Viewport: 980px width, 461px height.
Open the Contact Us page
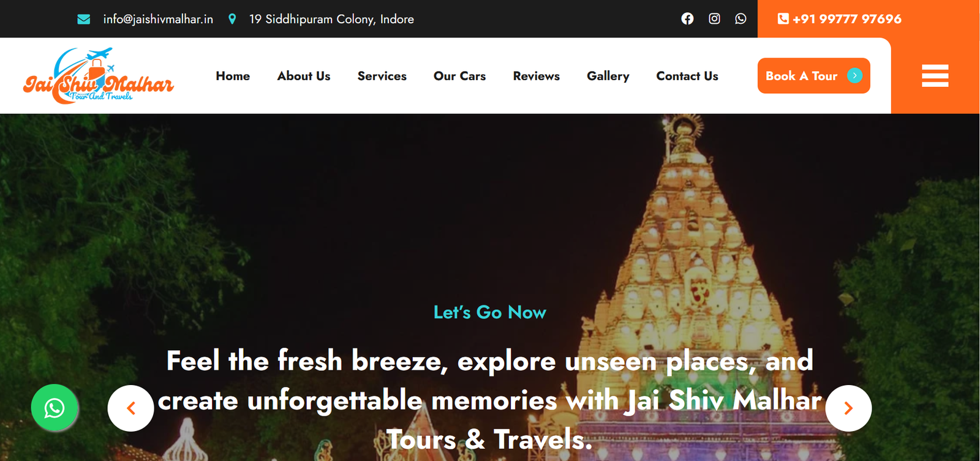pos(687,76)
